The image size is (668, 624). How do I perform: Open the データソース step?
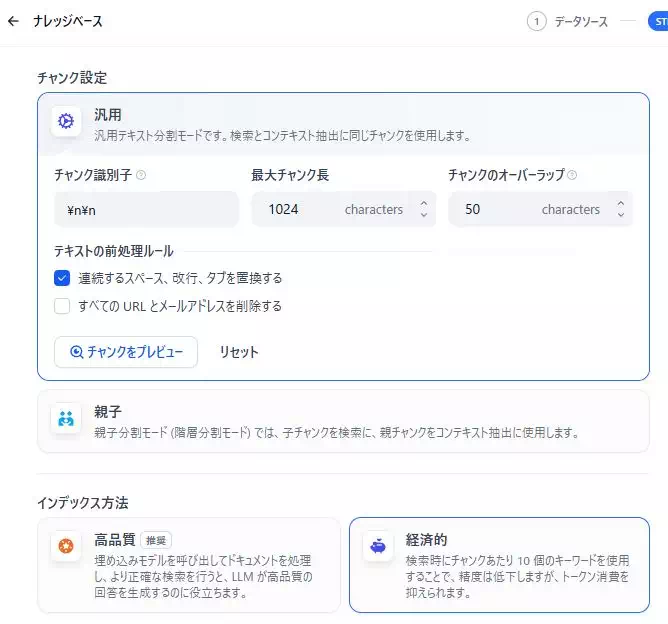[580, 21]
